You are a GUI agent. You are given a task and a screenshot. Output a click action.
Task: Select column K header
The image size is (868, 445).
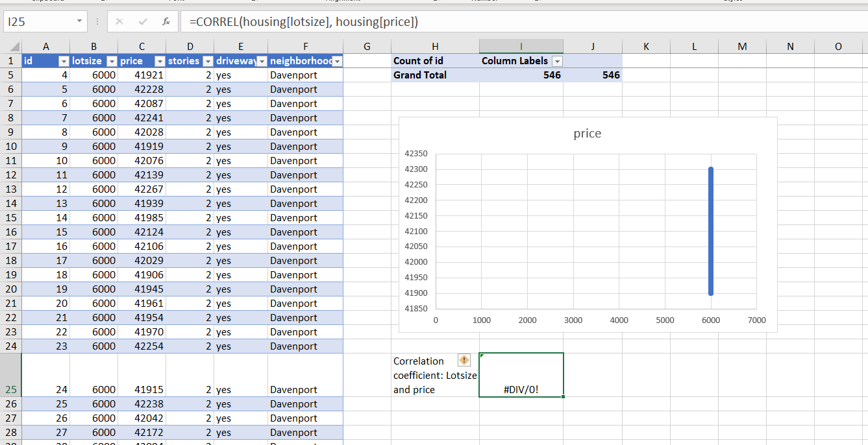[x=646, y=47]
